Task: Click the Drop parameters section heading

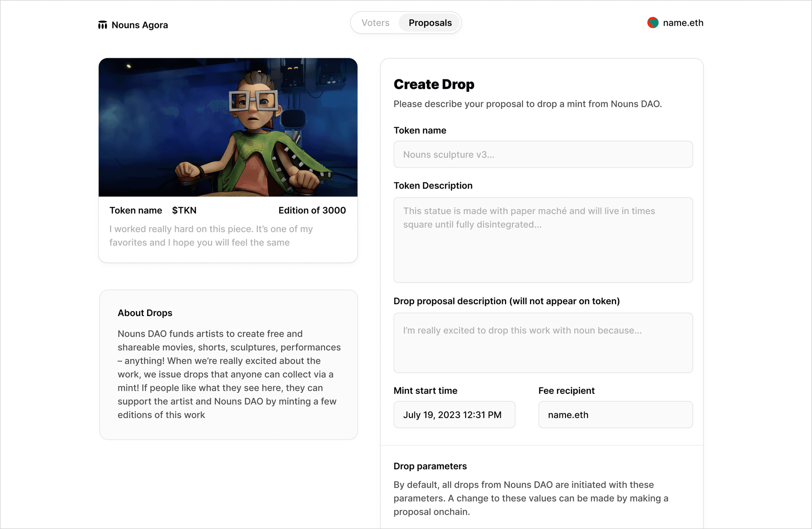Action: coord(430,466)
